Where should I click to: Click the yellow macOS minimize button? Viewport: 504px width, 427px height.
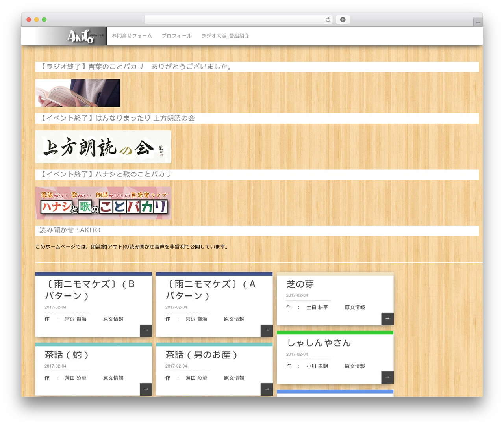(36, 20)
